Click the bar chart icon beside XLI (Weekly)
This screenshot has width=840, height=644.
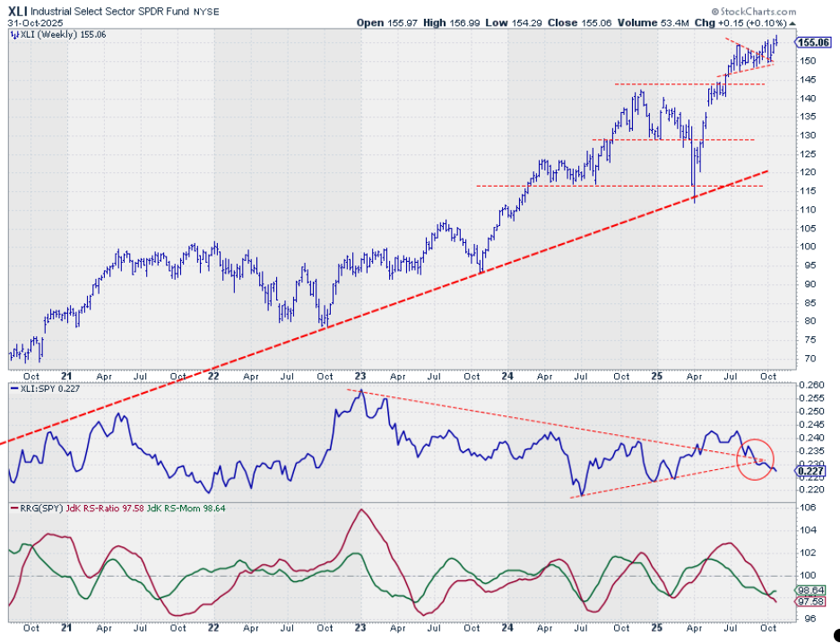13,34
